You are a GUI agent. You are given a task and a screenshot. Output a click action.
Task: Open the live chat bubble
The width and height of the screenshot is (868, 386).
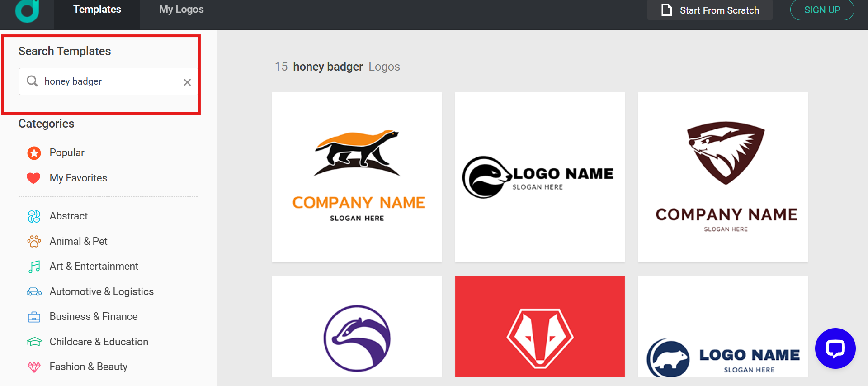coord(835,348)
